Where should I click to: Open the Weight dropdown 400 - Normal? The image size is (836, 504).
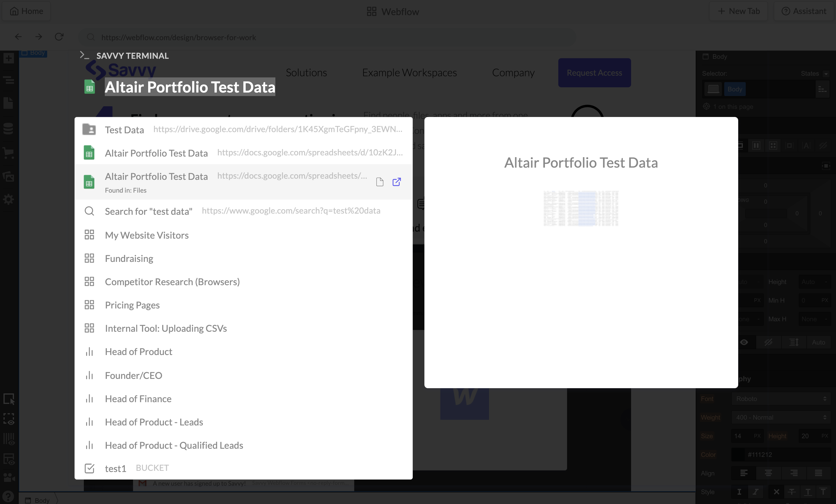781,418
